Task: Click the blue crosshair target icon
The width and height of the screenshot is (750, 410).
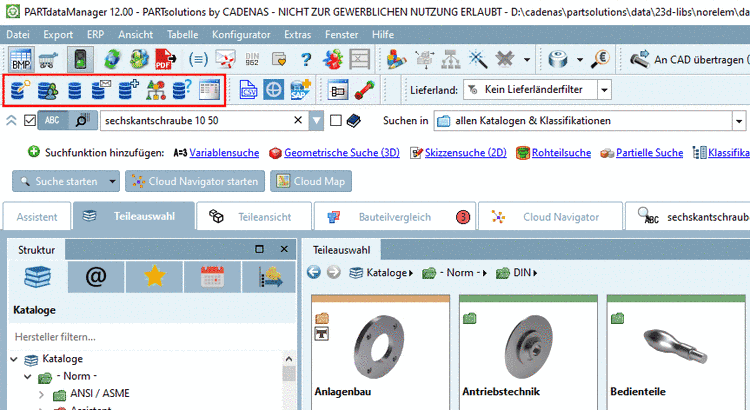Action: click(274, 90)
